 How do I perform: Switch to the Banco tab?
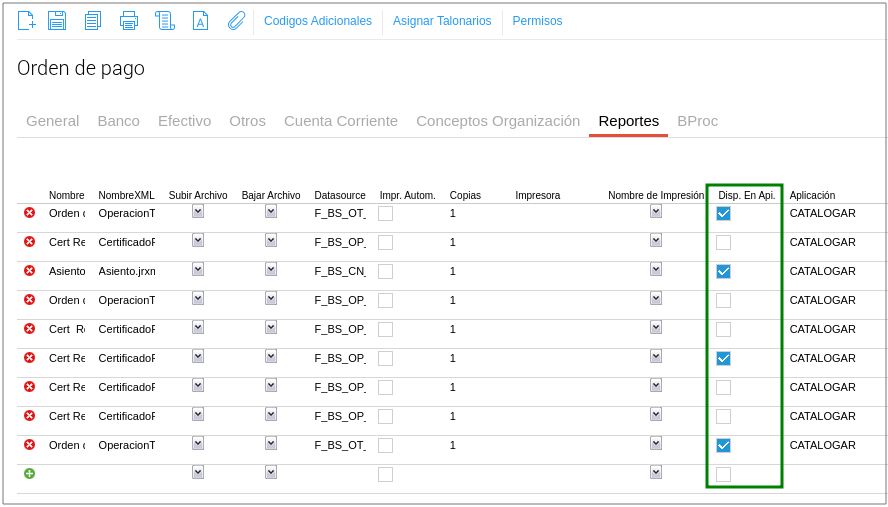(x=118, y=121)
